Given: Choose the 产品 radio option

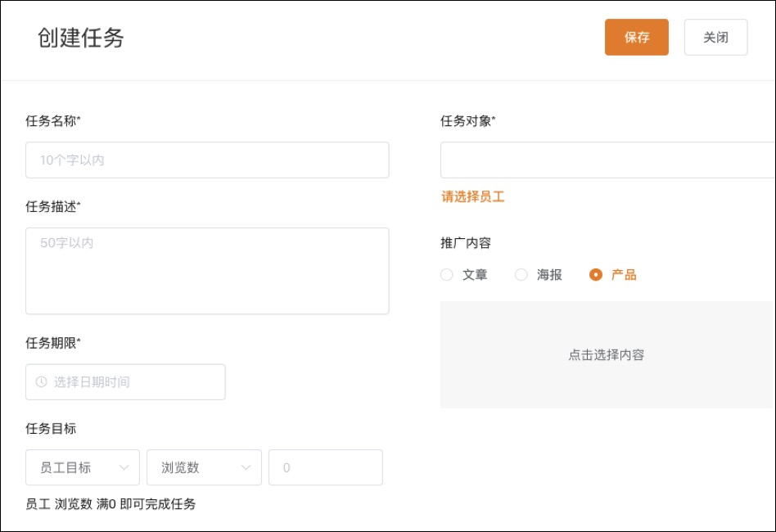Looking at the screenshot, I should click(x=596, y=275).
